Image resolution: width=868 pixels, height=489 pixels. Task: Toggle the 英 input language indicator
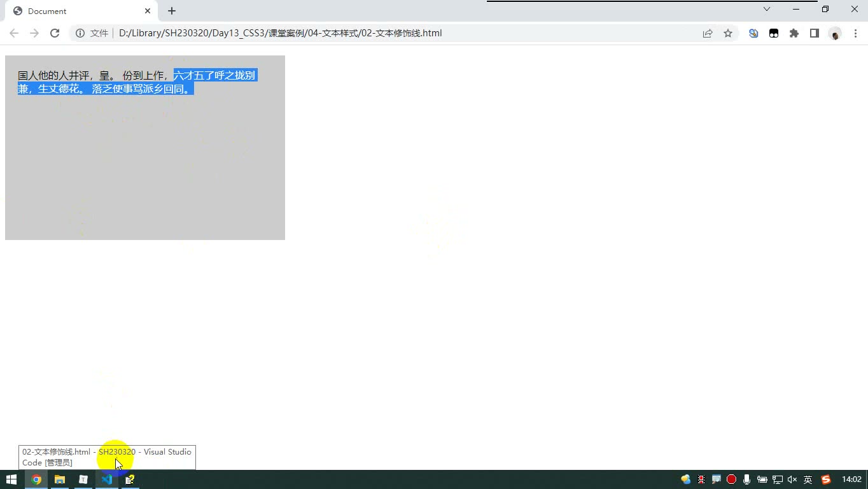point(808,479)
